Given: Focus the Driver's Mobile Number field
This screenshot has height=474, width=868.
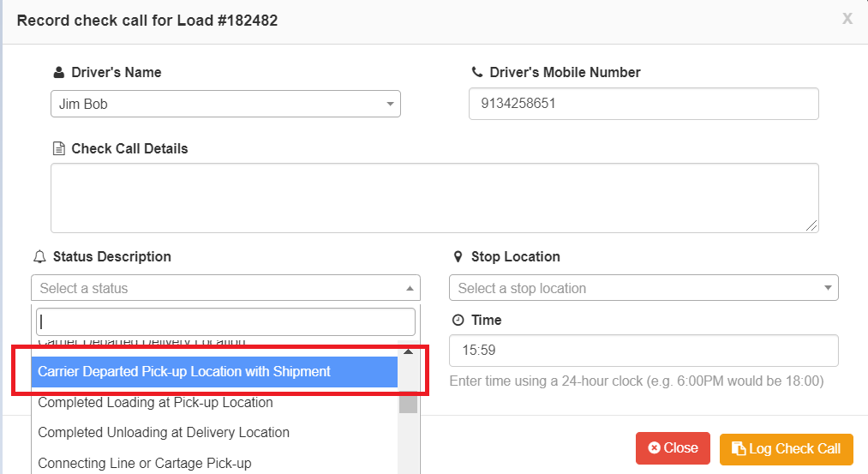Looking at the screenshot, I should tap(643, 105).
